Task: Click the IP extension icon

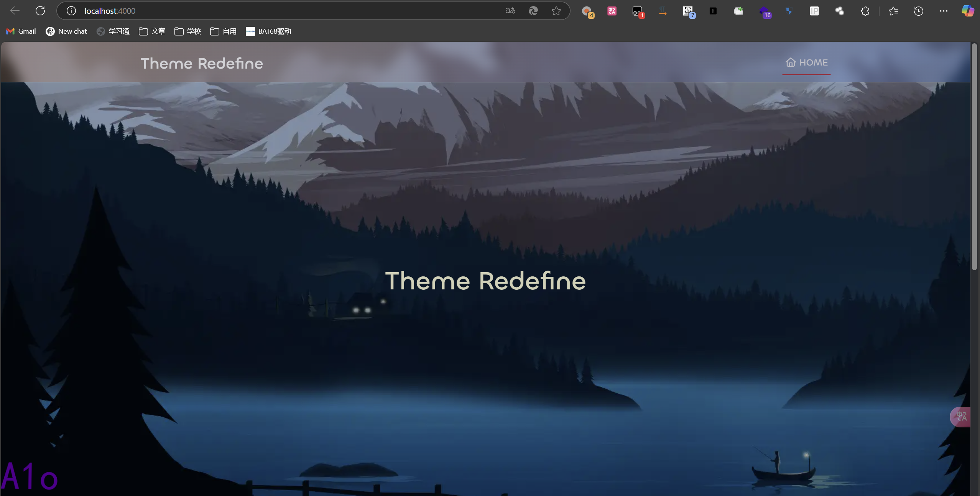Action: (814, 11)
